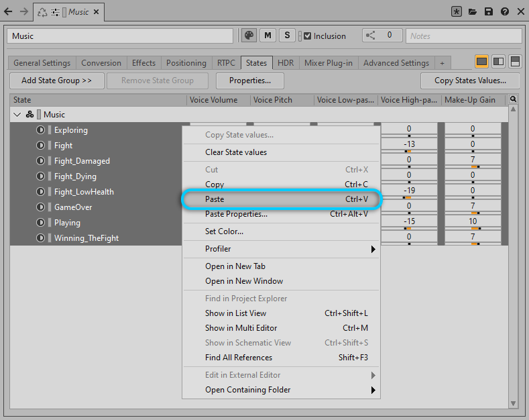Click the search icon in column header
The width and height of the screenshot is (529, 420).
[x=514, y=99]
